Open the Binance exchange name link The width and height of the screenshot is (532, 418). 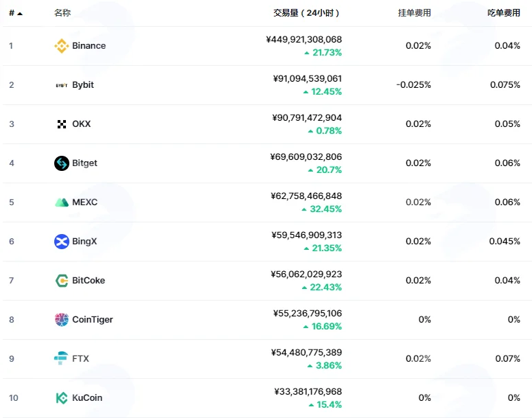click(89, 46)
